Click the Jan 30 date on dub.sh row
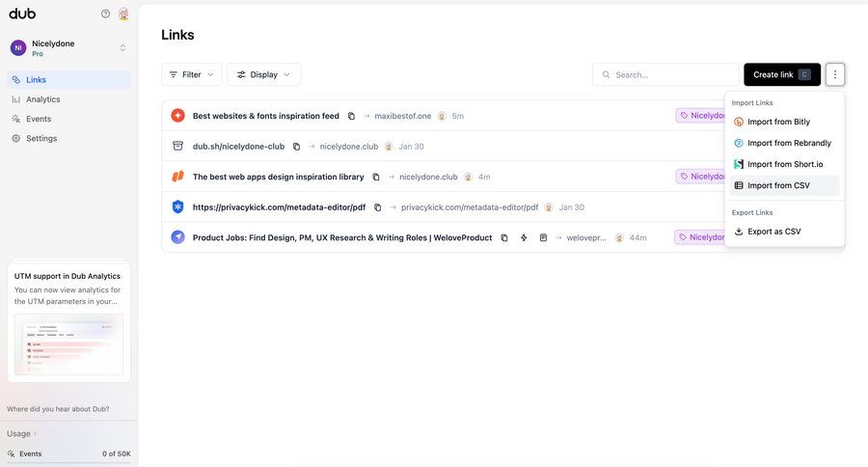 click(411, 147)
